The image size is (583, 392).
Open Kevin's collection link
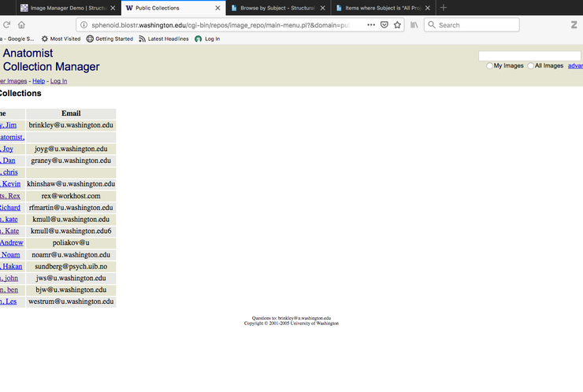tap(10, 184)
